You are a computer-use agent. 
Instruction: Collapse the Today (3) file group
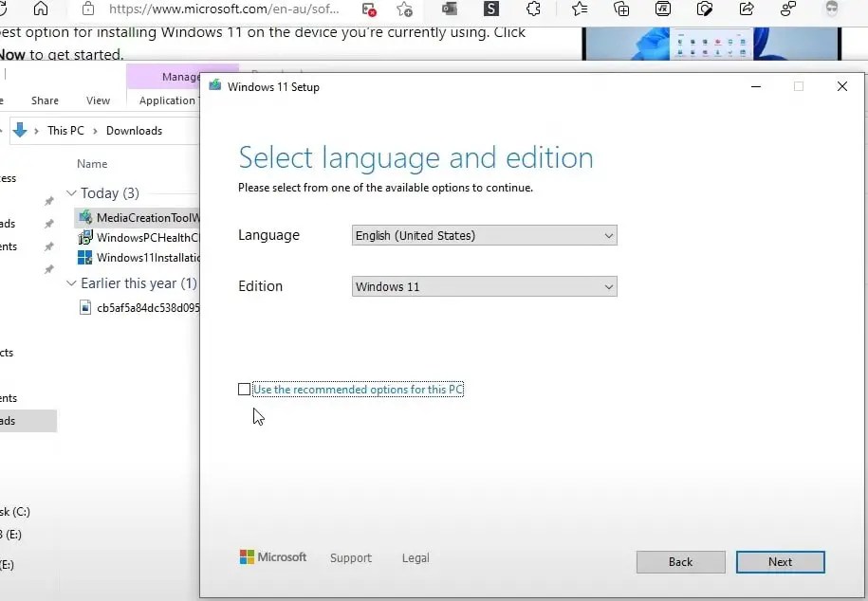point(72,192)
